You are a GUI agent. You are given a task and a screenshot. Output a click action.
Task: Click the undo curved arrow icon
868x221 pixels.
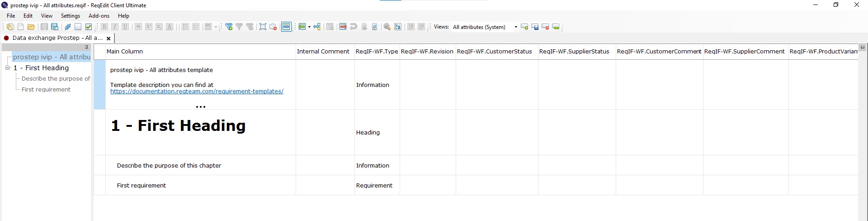point(354,27)
